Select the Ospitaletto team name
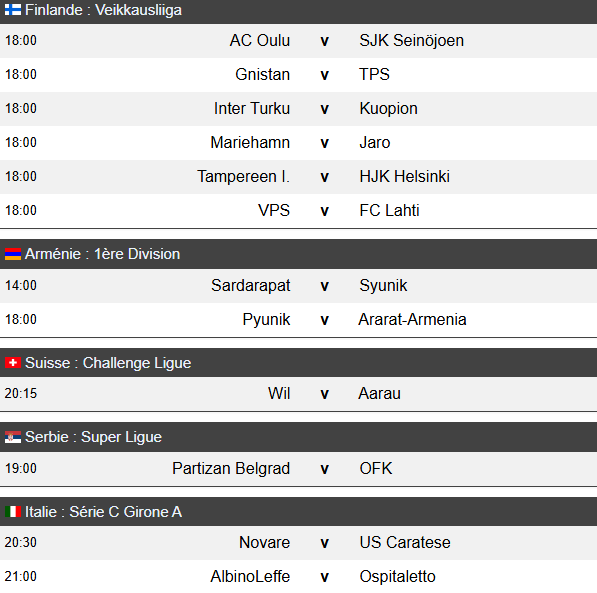Image resolution: width=597 pixels, height=593 pixels. pos(397,576)
